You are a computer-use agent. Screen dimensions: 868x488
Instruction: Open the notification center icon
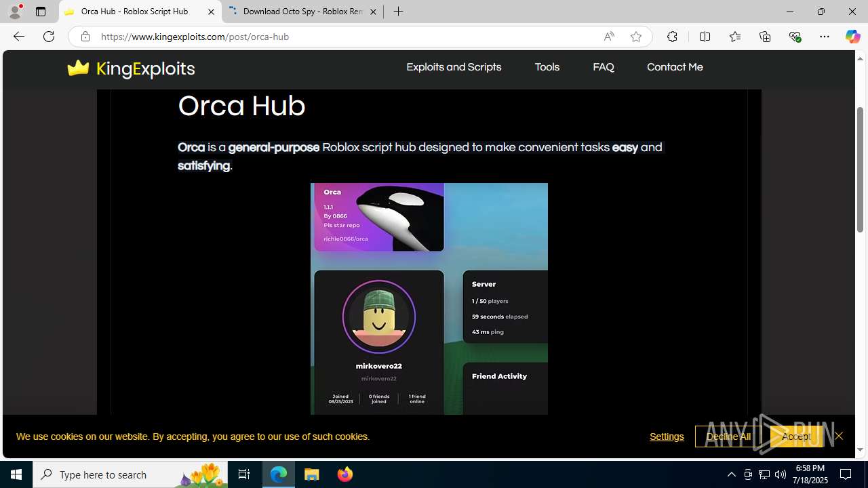pos(846,474)
